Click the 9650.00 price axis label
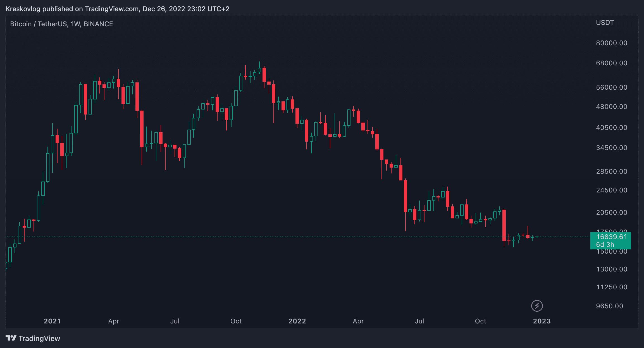 609,306
